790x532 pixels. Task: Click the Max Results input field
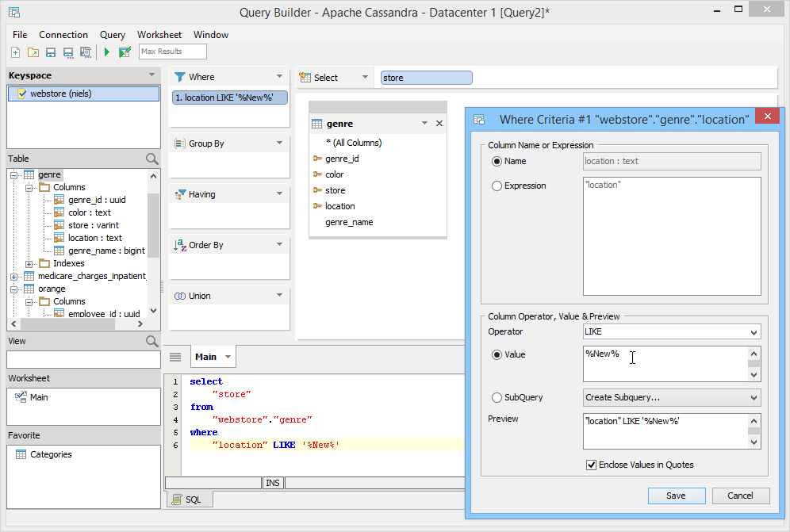[173, 52]
